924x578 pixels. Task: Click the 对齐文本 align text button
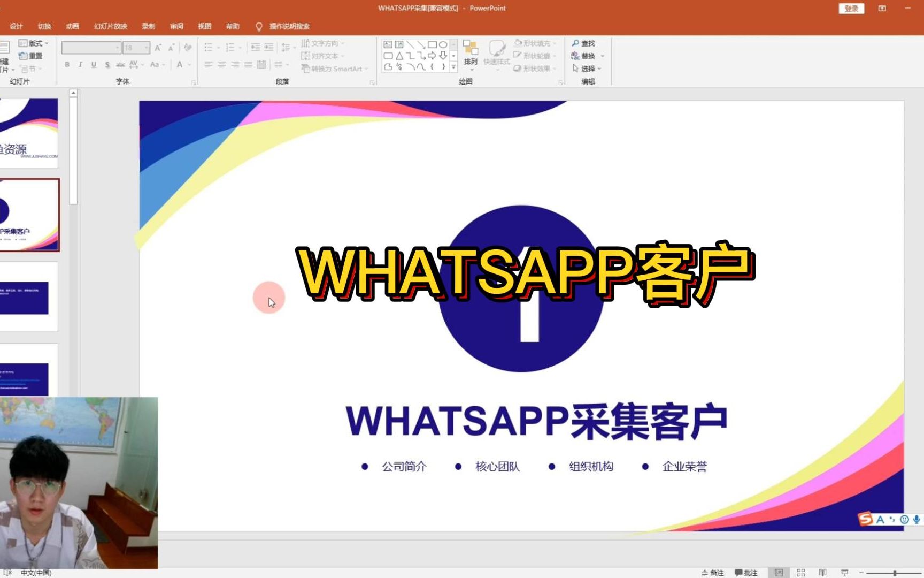[322, 56]
